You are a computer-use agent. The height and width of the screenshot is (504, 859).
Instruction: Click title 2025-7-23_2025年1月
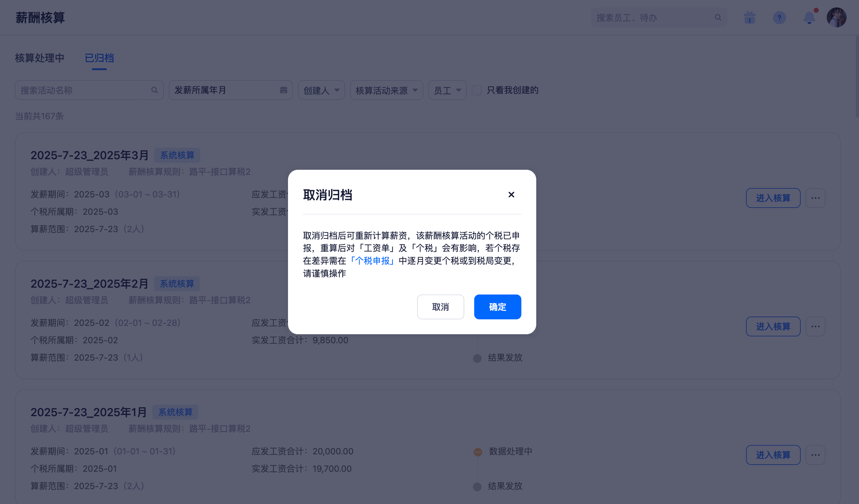(x=88, y=412)
